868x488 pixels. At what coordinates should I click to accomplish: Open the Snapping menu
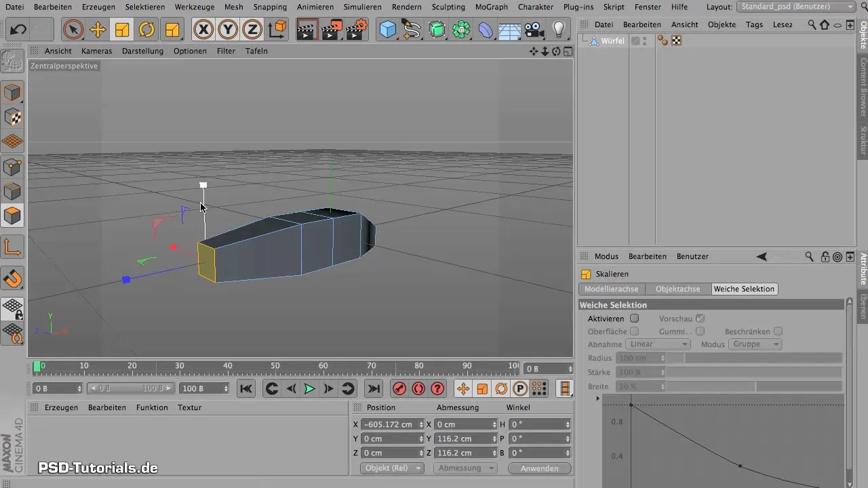270,7
